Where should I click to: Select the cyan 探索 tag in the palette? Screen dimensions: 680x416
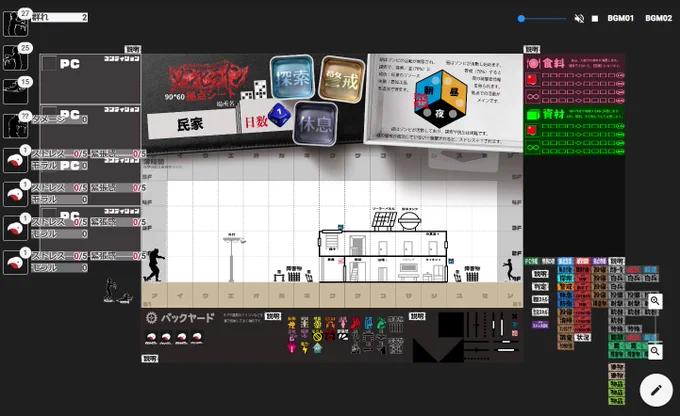pos(566,278)
